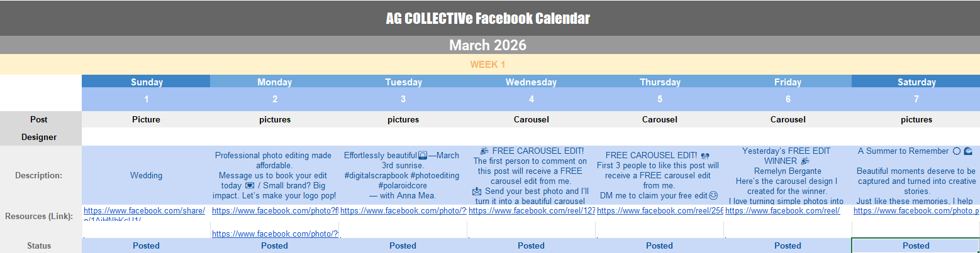
Task: Click the date cell numbered 6
Action: coord(788,99)
